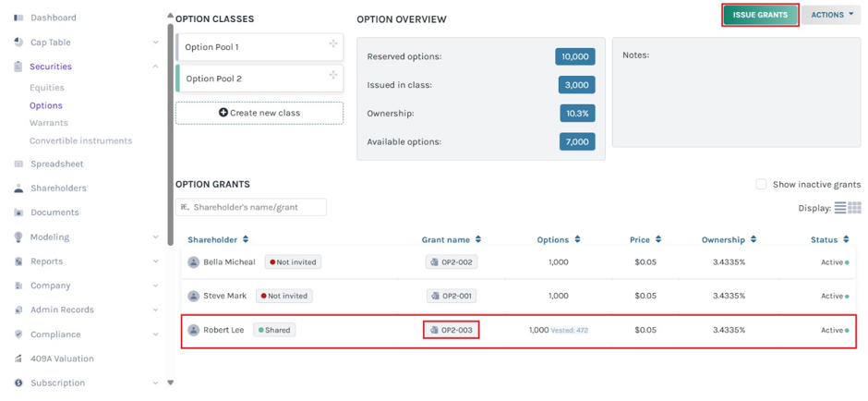Image resolution: width=868 pixels, height=401 pixels.
Task: Click Steve Mark's Not invited badge
Action: pos(284,296)
